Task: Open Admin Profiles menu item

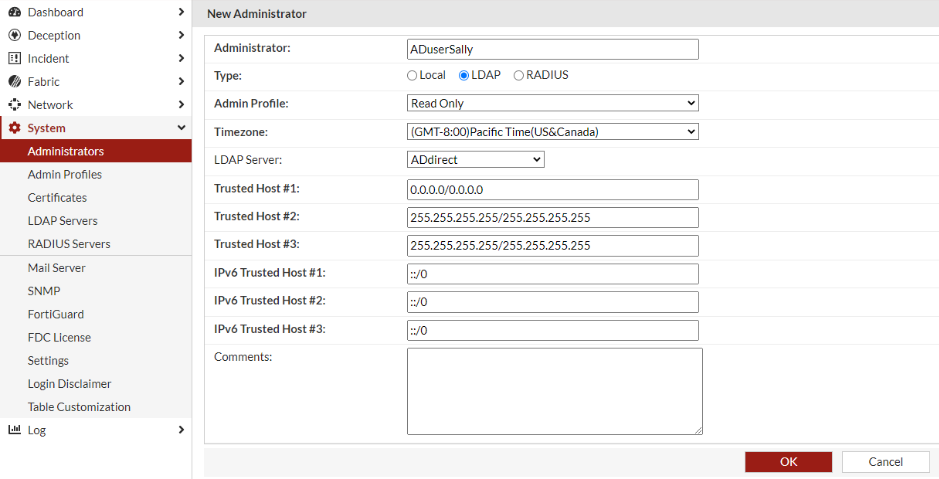Action: pos(65,174)
